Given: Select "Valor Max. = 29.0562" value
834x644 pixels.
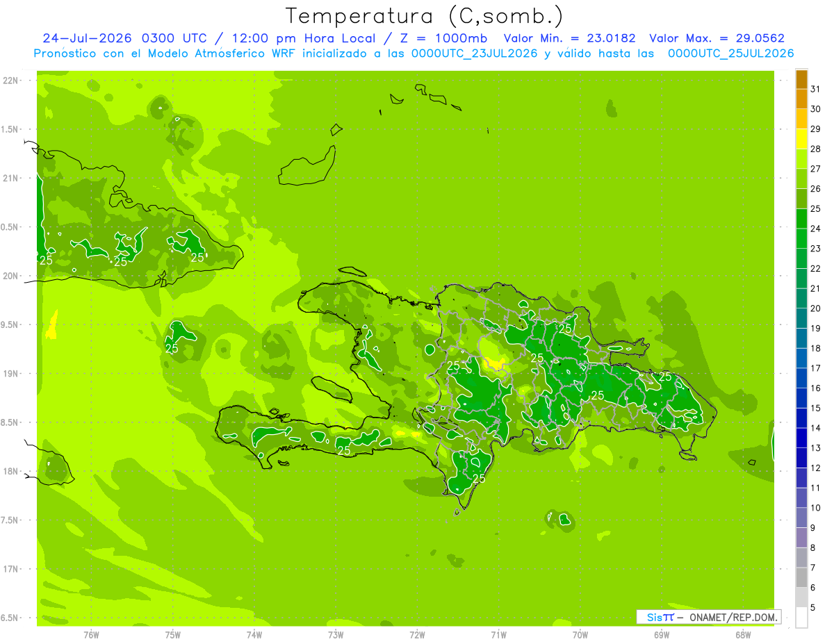Looking at the screenshot, I should 717,38.
